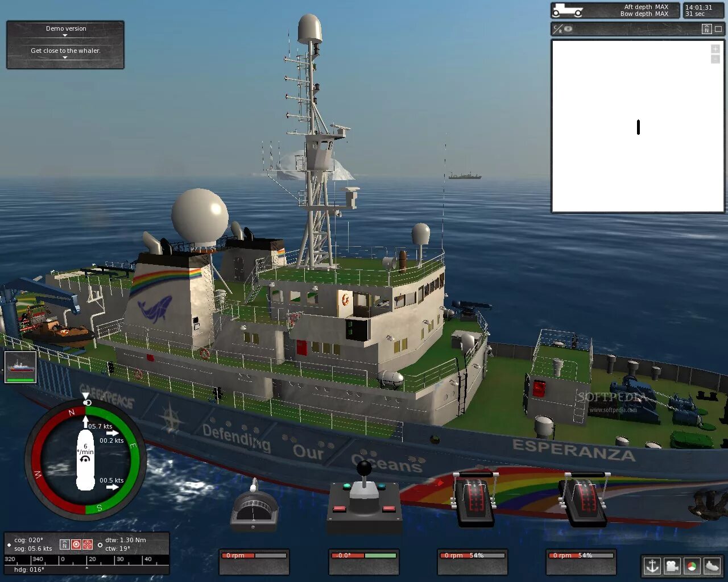Toggle the C/R mode on map toolbar

click(x=557, y=29)
